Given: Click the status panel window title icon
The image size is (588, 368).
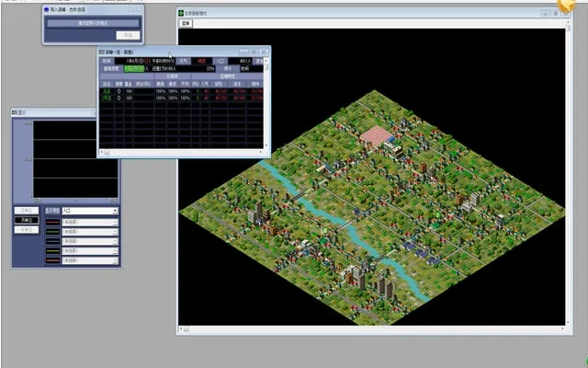Looking at the screenshot, I should 102,52.
